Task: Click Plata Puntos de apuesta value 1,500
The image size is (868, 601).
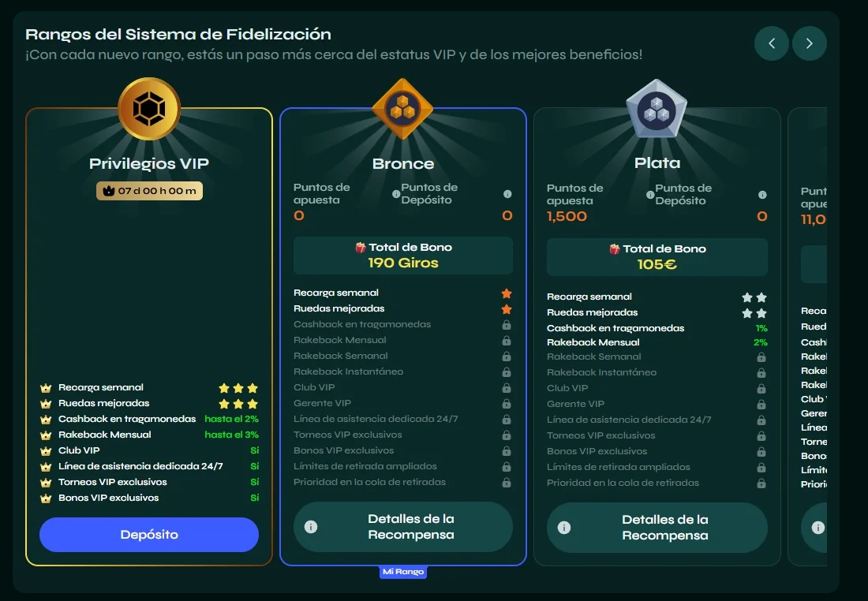Action: [x=567, y=216]
